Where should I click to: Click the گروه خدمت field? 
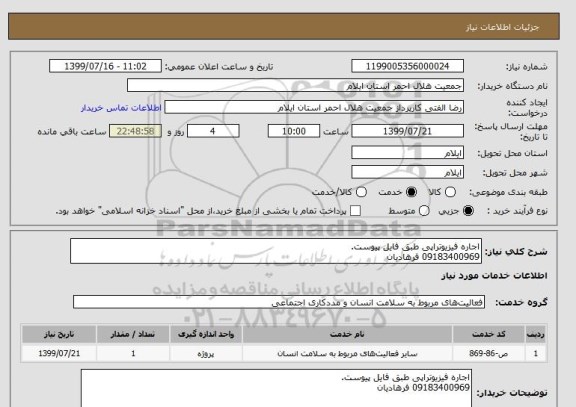tap(279, 302)
